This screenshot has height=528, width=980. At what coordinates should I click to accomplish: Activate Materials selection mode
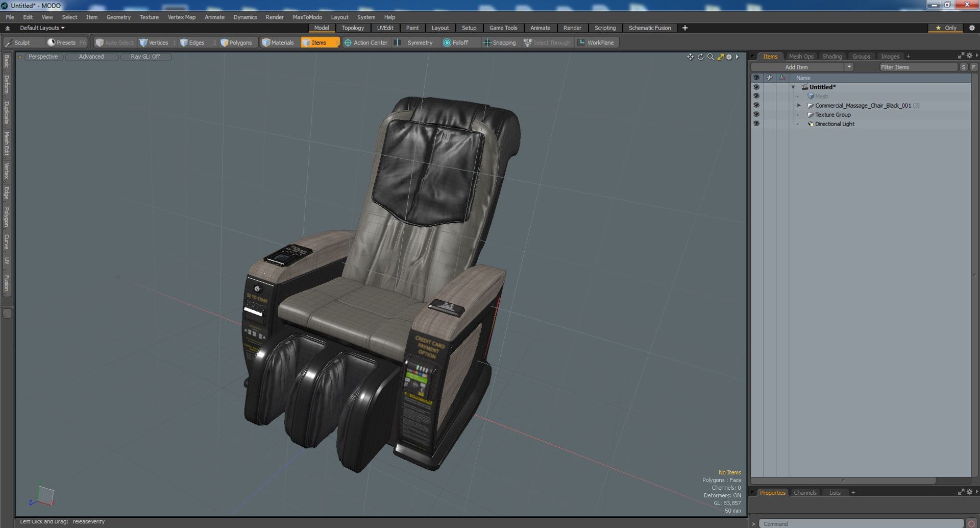[278, 42]
